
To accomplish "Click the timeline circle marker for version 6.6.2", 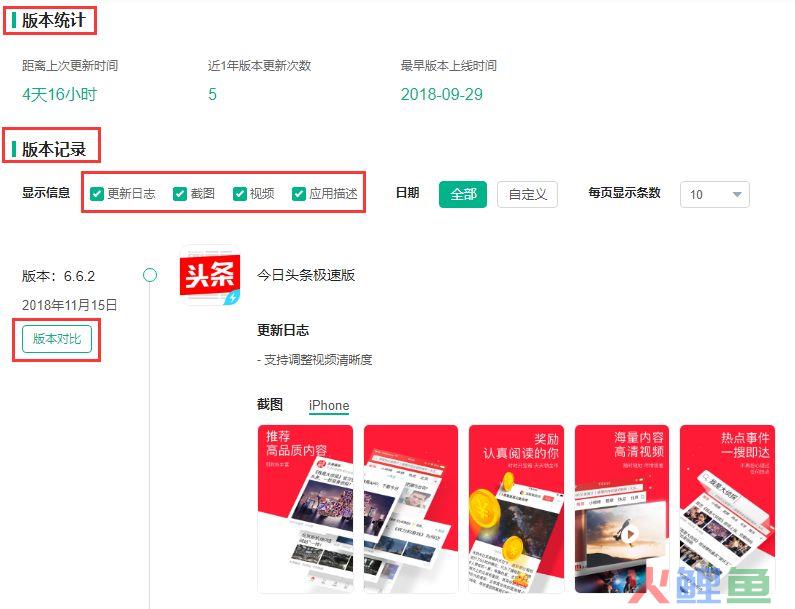I will coord(150,275).
